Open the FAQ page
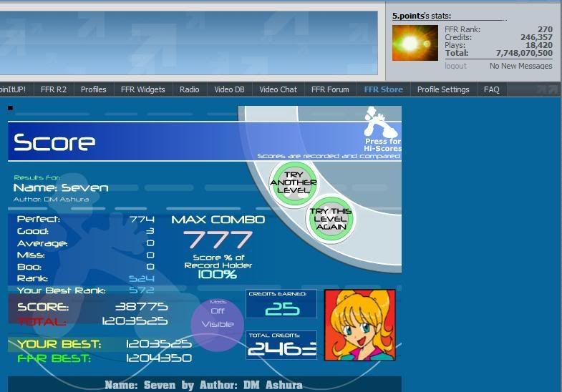 491,89
